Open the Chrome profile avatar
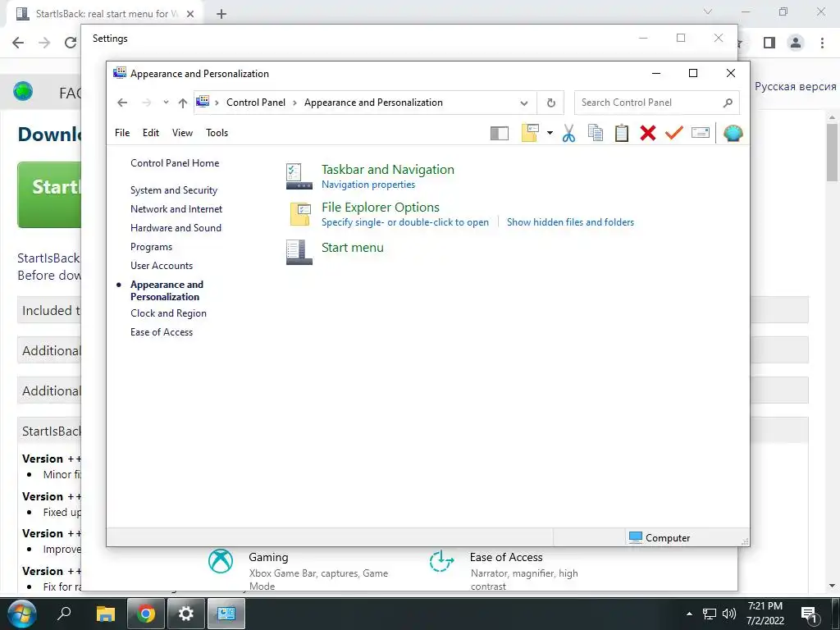 pos(796,43)
